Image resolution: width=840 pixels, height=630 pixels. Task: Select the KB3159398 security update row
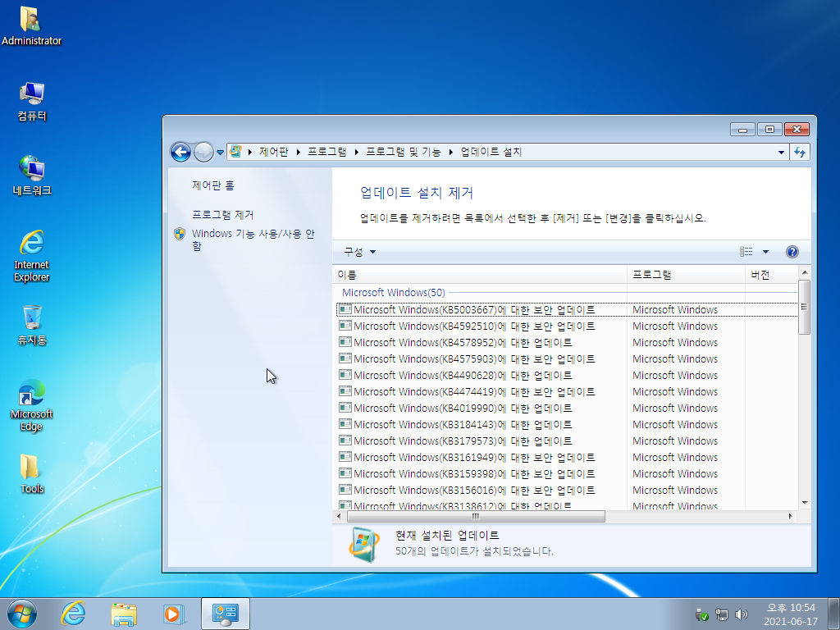coord(567,474)
